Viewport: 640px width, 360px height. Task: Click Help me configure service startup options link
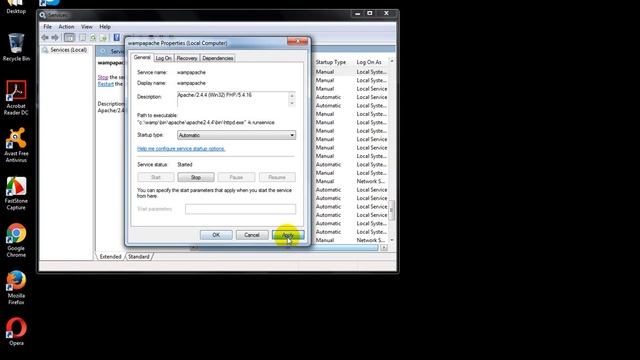[x=181, y=149]
